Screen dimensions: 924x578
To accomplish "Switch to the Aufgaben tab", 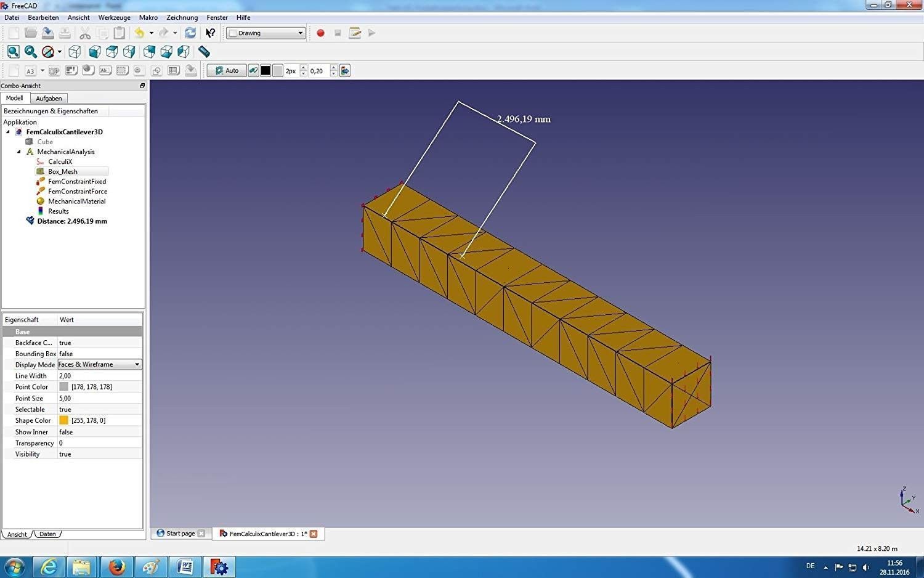I will (x=49, y=99).
